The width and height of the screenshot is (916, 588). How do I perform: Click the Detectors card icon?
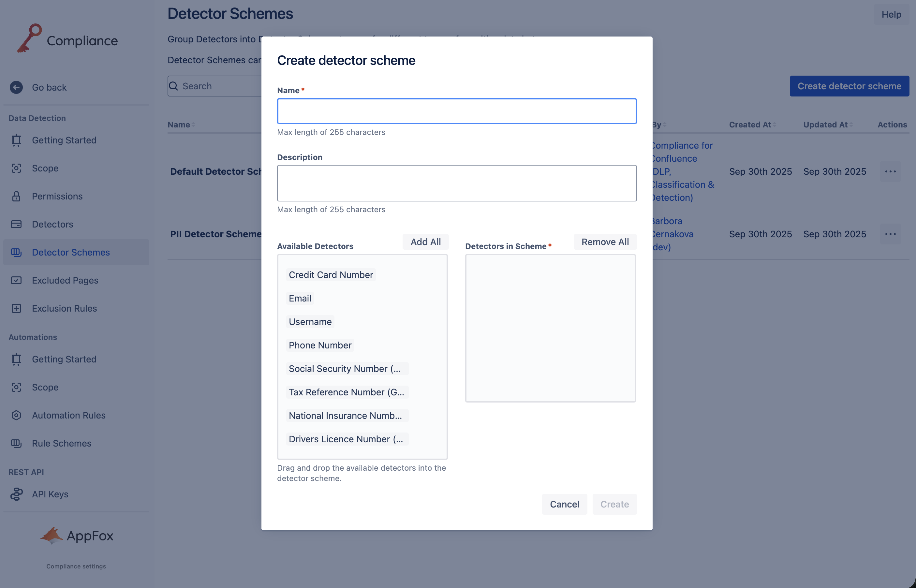[16, 224]
